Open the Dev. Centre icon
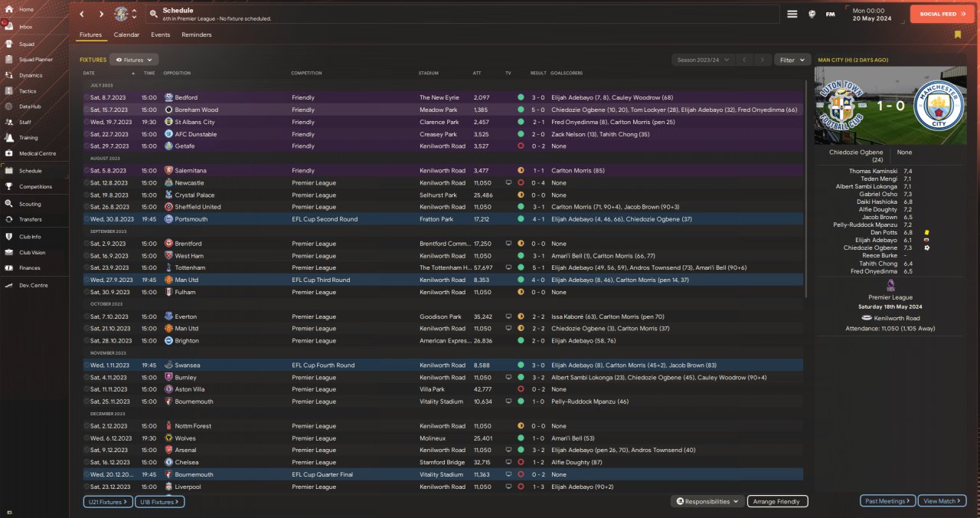980x518 pixels. 8,285
